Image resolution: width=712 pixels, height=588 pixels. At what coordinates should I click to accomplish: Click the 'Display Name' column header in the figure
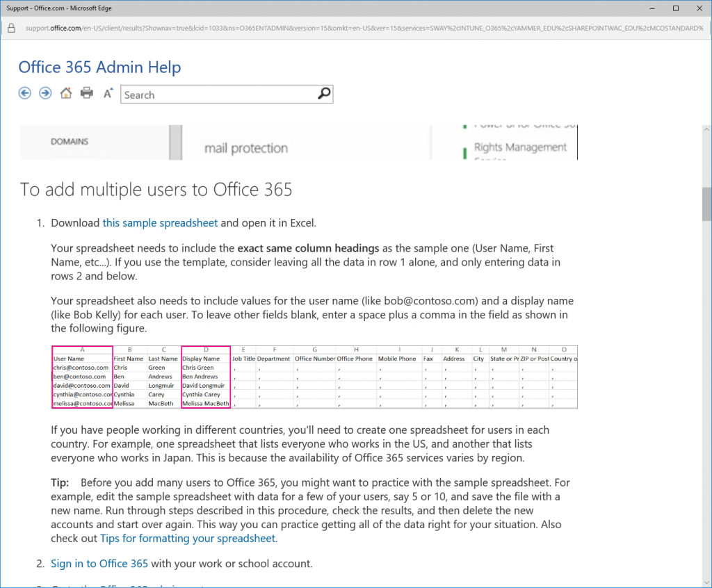click(201, 359)
